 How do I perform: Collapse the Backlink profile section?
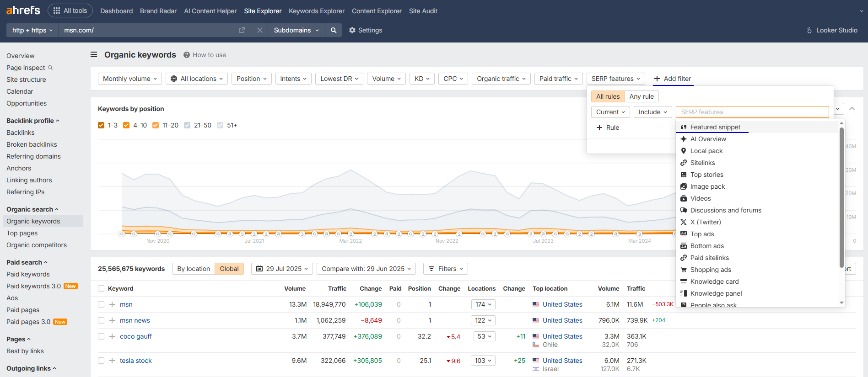pos(33,121)
